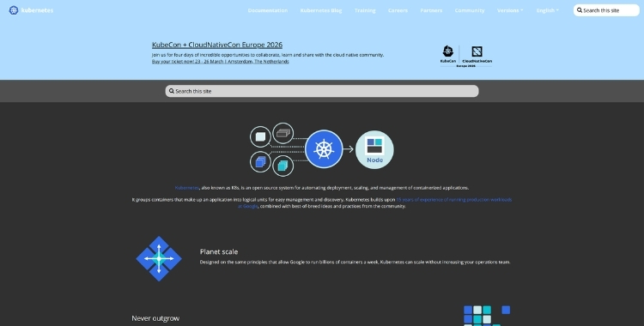Open the Kubernetes Blog page
Screen dimensions: 644x326
pyautogui.click(x=321, y=10)
